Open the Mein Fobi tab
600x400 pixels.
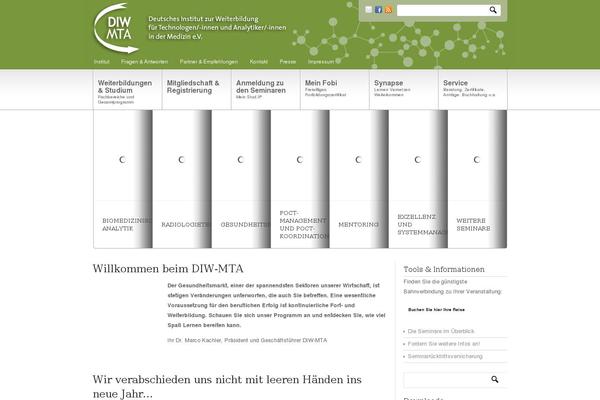335,90
